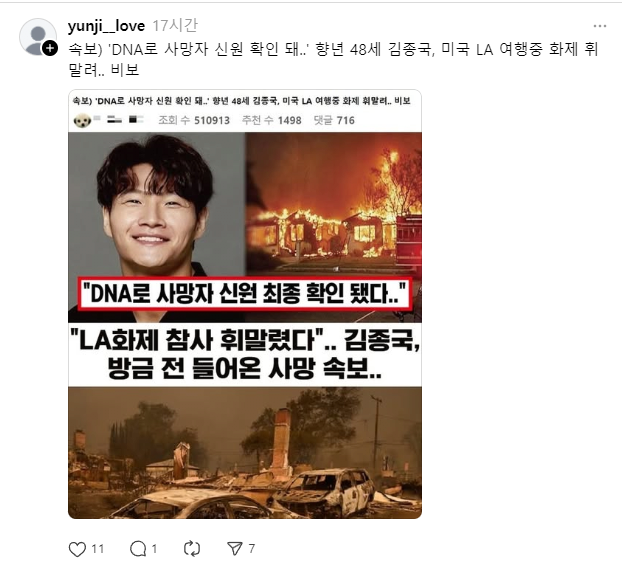Select the post caption starting with 속보)
This screenshot has width=622, height=573.
333,60
